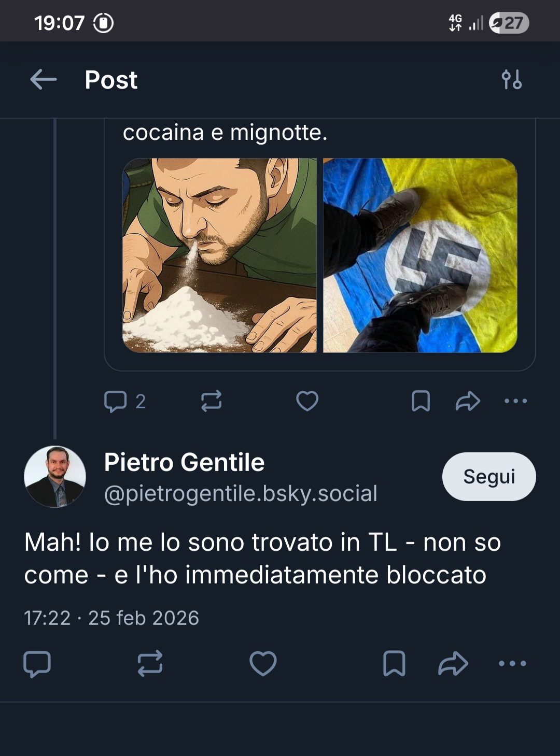Open the Pietro Gentile profile name link
The height and width of the screenshot is (756, 560).
click(x=184, y=462)
